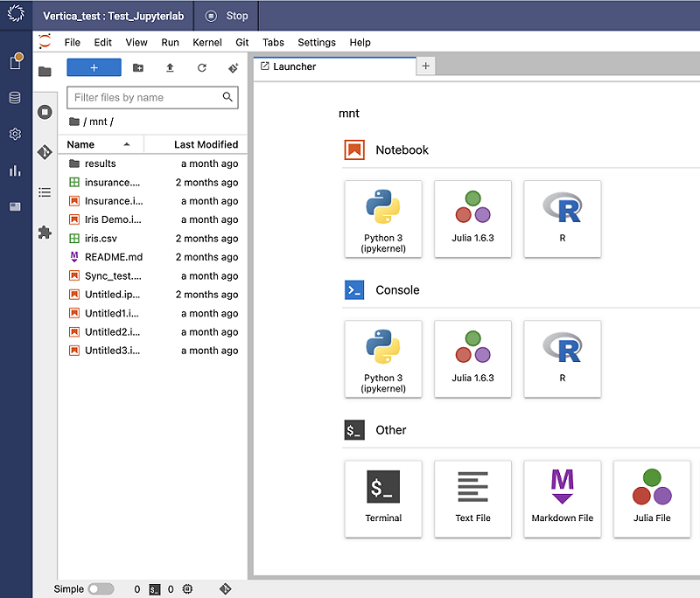Click the Upload Files icon
Screen dimensions: 700x598
tap(170, 68)
